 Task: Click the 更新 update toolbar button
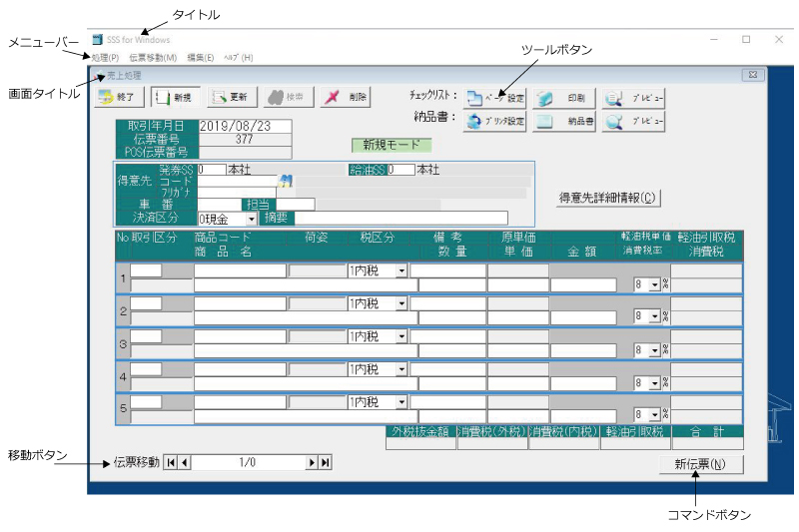point(234,97)
